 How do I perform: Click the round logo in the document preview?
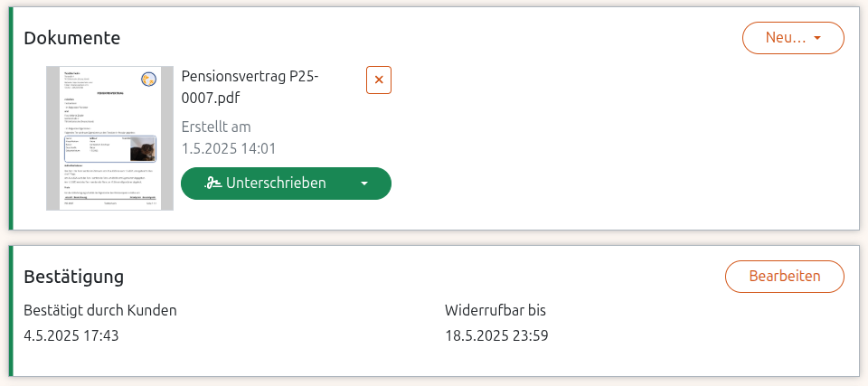click(147, 80)
